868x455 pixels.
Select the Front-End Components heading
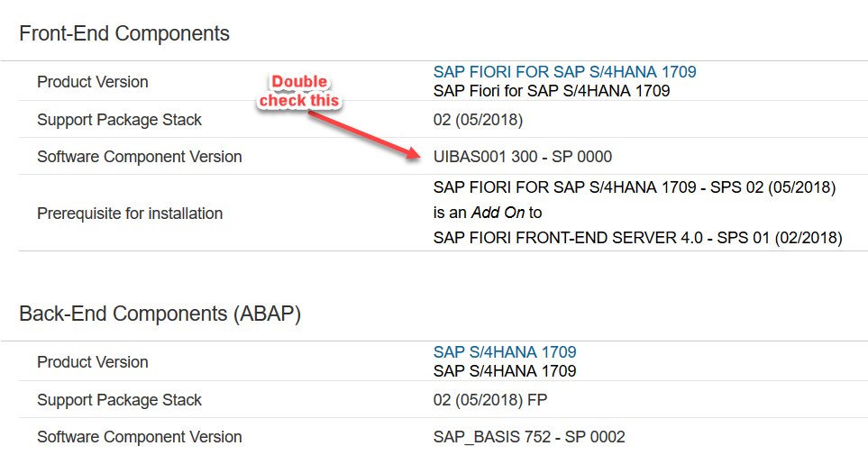(124, 33)
